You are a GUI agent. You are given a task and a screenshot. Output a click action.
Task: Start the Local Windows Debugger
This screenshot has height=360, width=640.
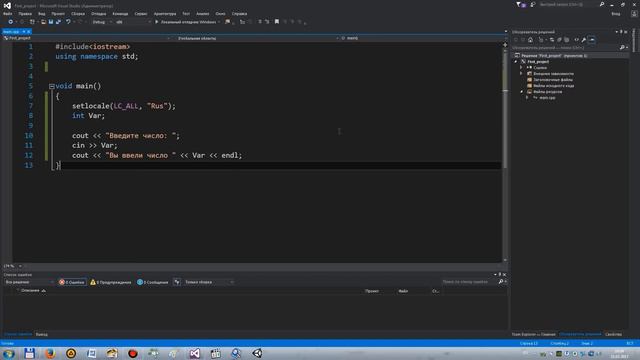pyautogui.click(x=186, y=22)
